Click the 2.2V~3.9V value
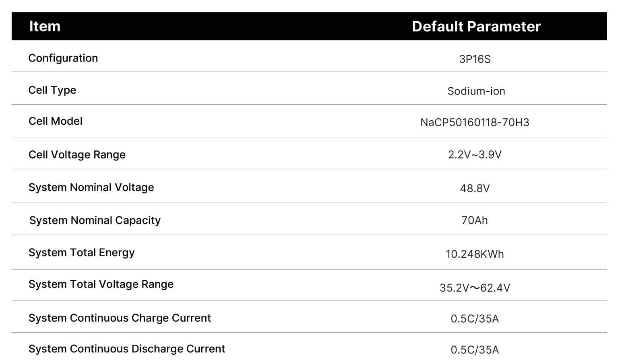 click(x=475, y=154)
